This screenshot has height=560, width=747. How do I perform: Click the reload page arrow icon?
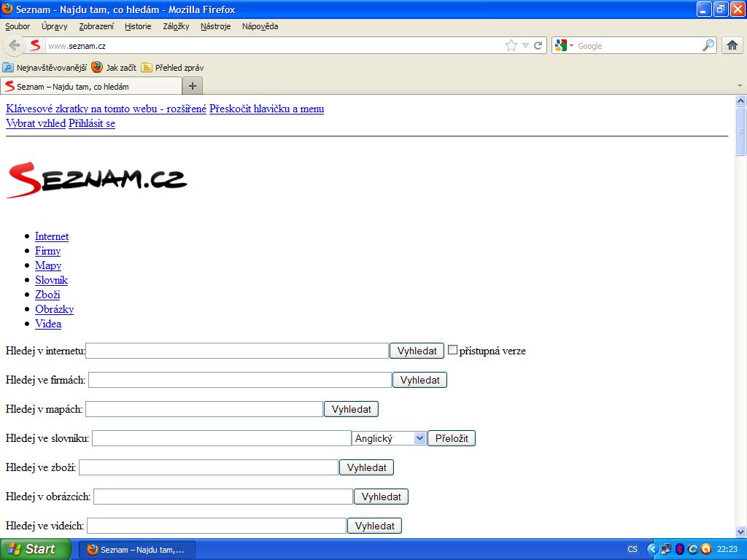538,46
